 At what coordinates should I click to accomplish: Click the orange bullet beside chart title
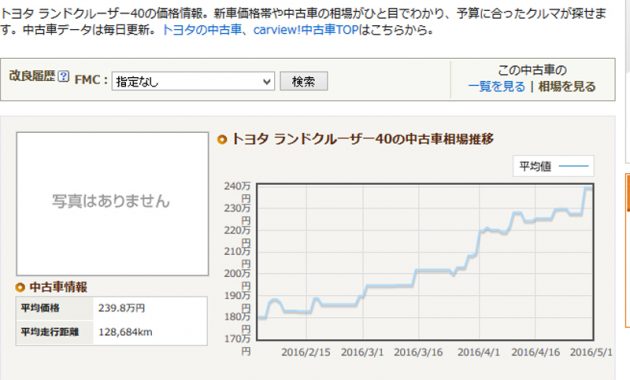point(222,139)
